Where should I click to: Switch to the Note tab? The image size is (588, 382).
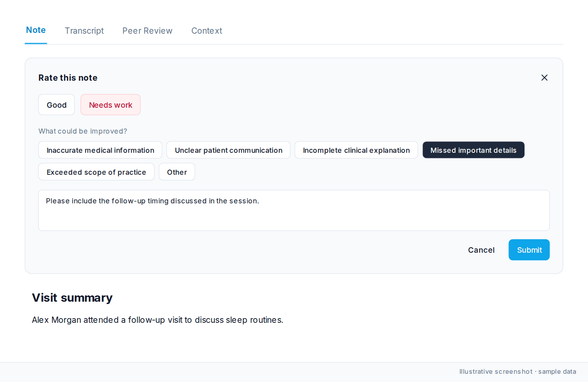click(36, 30)
